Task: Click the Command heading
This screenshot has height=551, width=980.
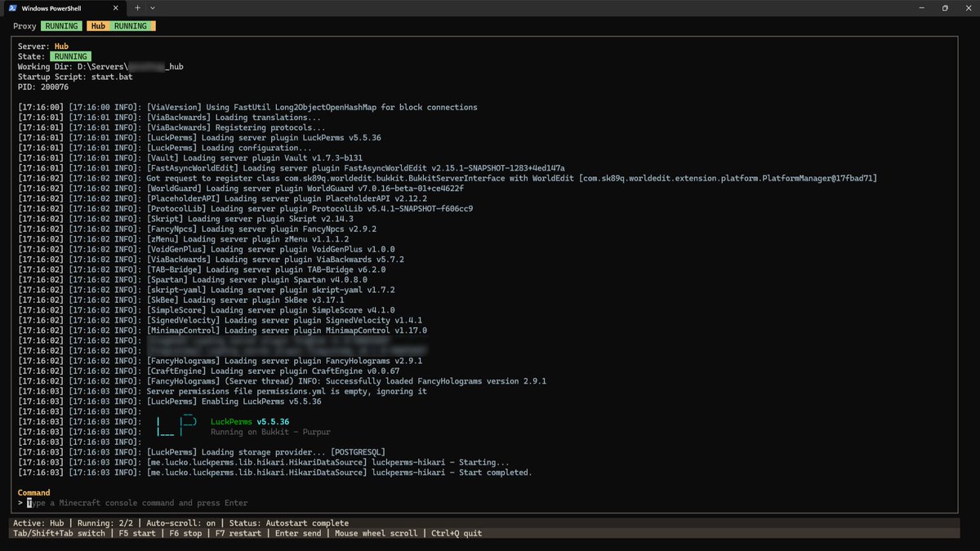Action: pos(33,493)
